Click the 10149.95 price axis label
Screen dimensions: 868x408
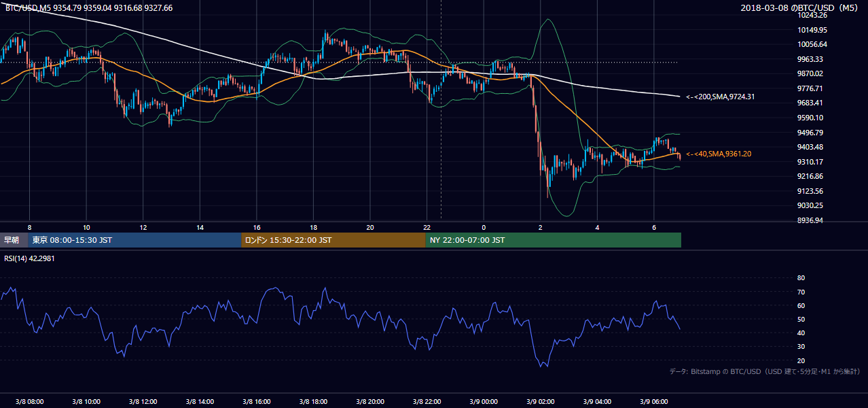pyautogui.click(x=812, y=30)
